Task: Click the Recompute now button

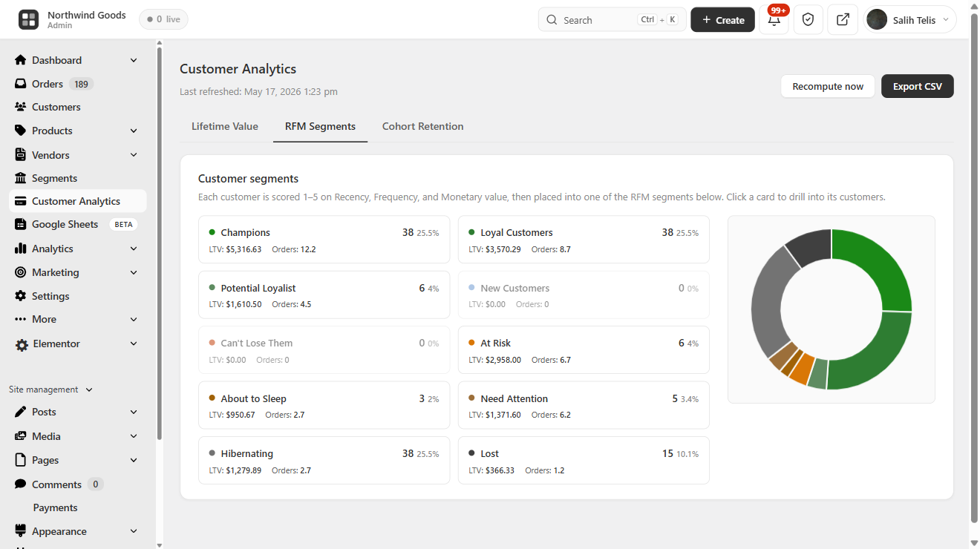Action: tap(828, 86)
